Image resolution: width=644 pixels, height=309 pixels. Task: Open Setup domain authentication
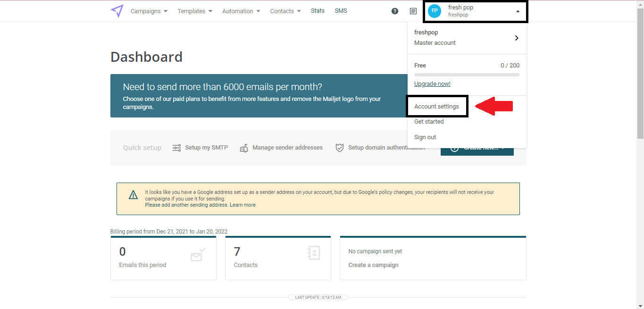[380, 148]
